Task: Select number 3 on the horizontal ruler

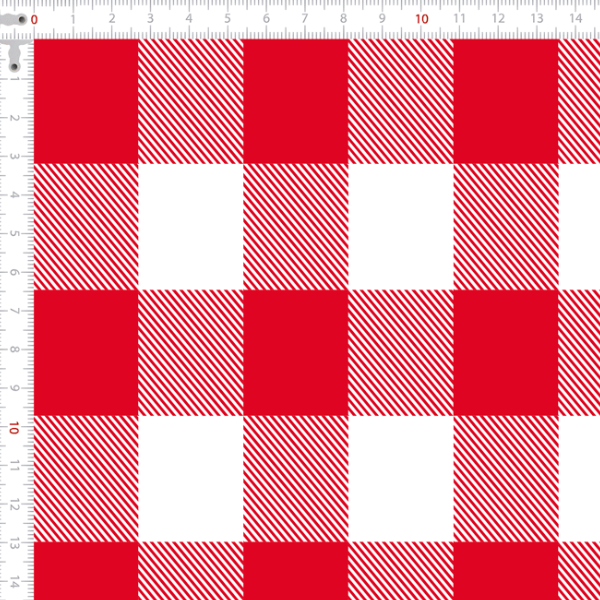Action: click(x=150, y=19)
